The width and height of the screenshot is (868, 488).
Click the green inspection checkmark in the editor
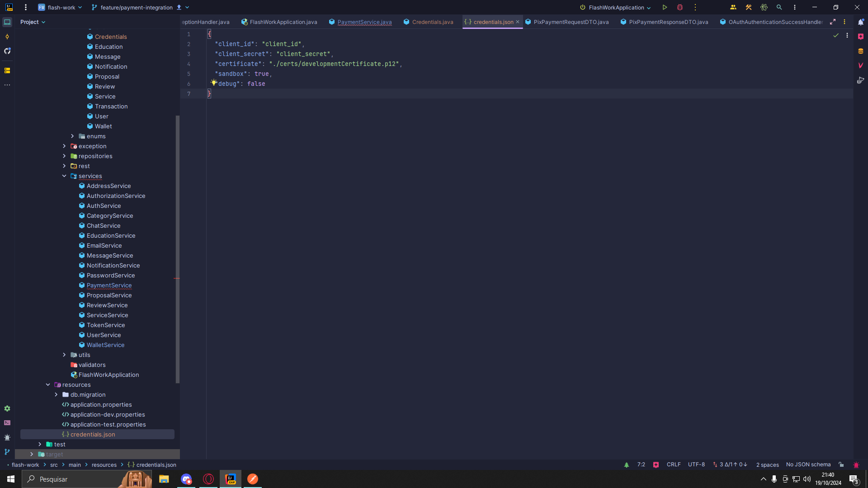[x=836, y=35]
